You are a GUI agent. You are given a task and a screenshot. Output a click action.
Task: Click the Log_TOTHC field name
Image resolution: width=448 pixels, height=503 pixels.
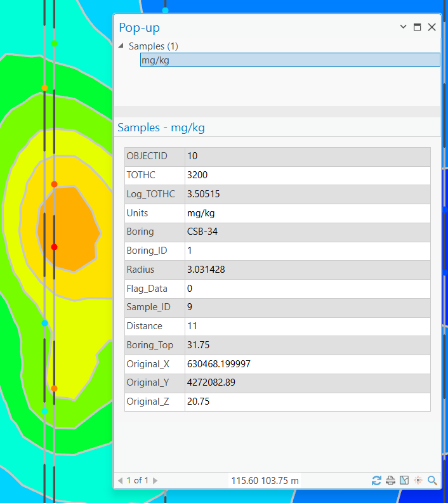[x=150, y=194]
